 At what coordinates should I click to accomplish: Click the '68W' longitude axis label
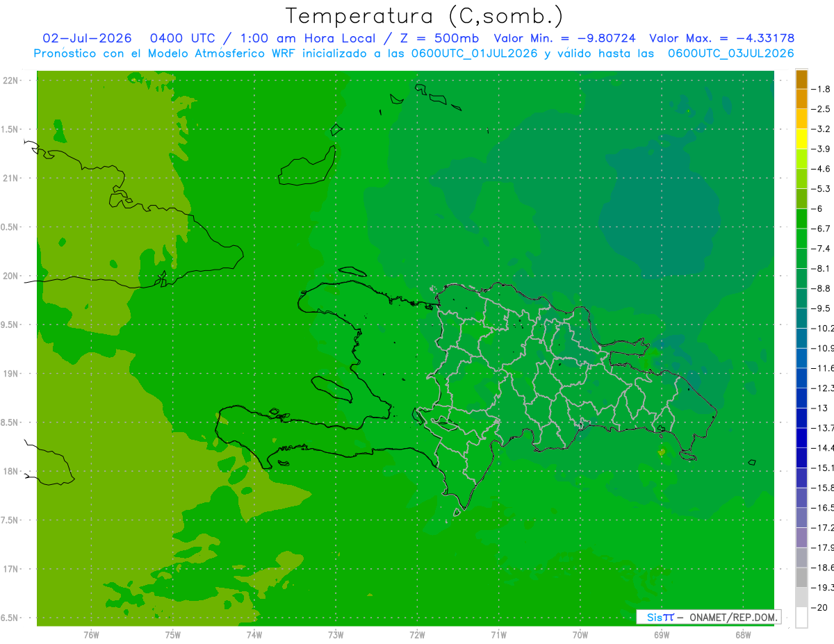pos(743,634)
